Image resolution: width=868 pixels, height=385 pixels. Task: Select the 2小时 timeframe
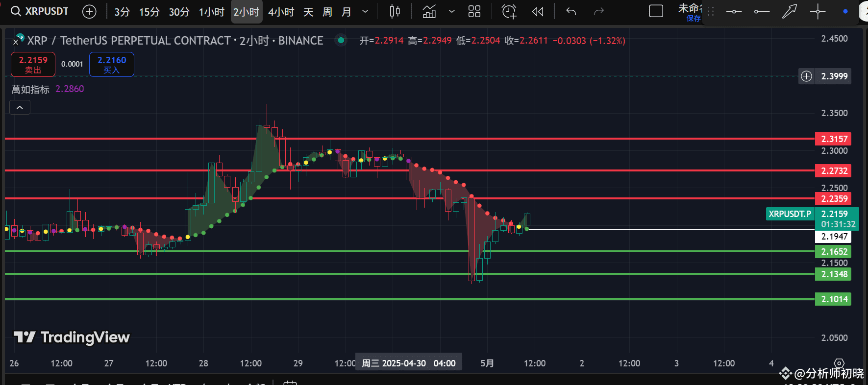click(x=246, y=12)
